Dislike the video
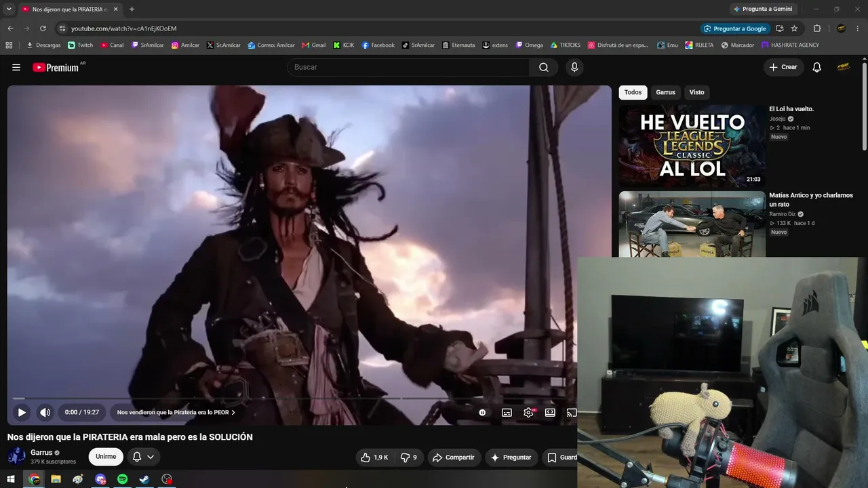 point(408,457)
